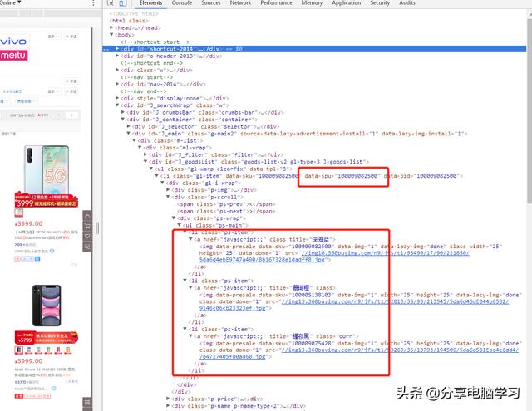Viewport: 532px width, 411px height.
Task: Select the span ps-prev element line
Action: pyautogui.click(x=226, y=204)
